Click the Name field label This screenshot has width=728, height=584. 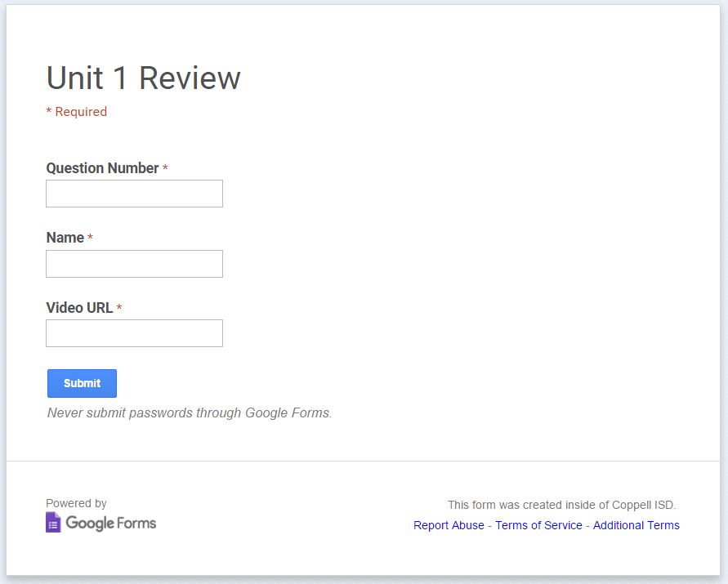tap(65, 238)
